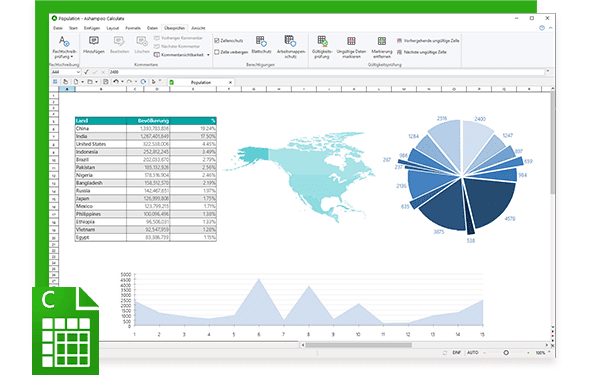Go to Vorhergehende ungültige Zelle
Viewport: 600px width, 375px height.
pyautogui.click(x=428, y=41)
